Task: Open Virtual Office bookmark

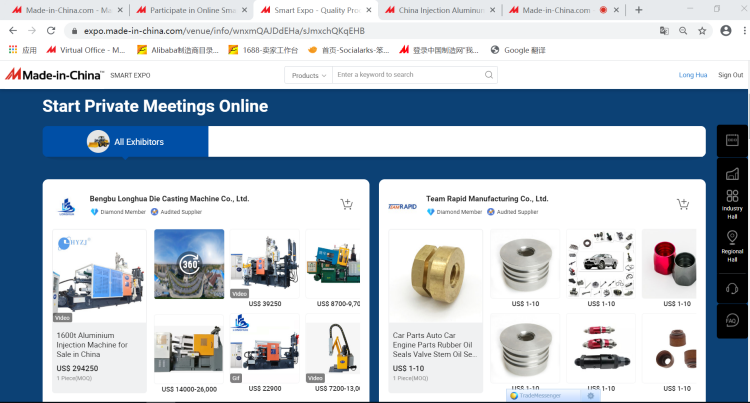Action: tap(86, 50)
